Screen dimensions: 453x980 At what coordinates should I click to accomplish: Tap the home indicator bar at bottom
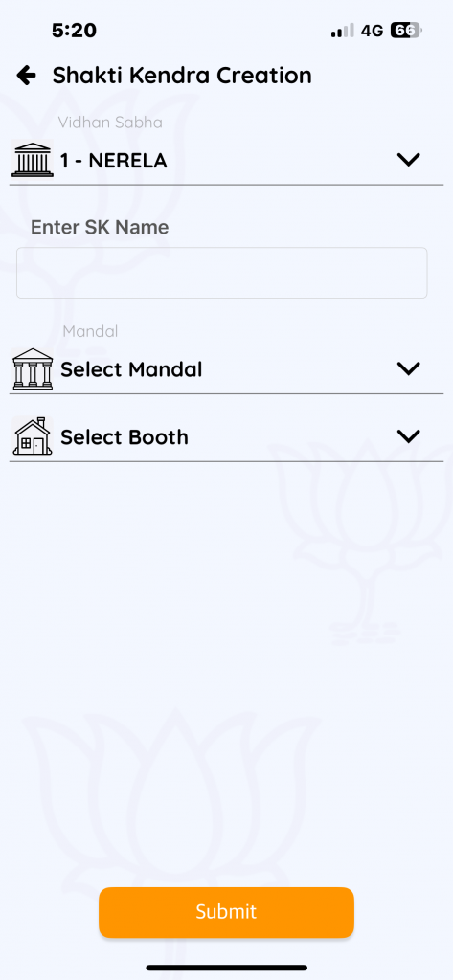tap(226, 968)
